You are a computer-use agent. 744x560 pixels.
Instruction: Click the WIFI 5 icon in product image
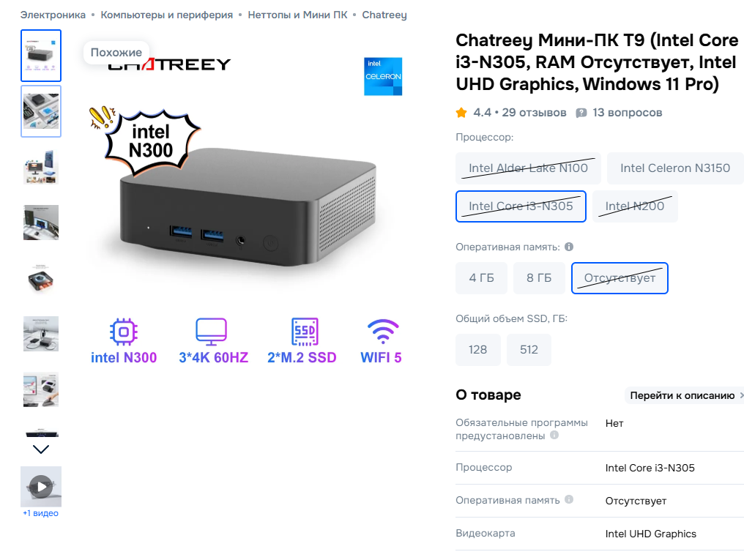click(x=382, y=332)
